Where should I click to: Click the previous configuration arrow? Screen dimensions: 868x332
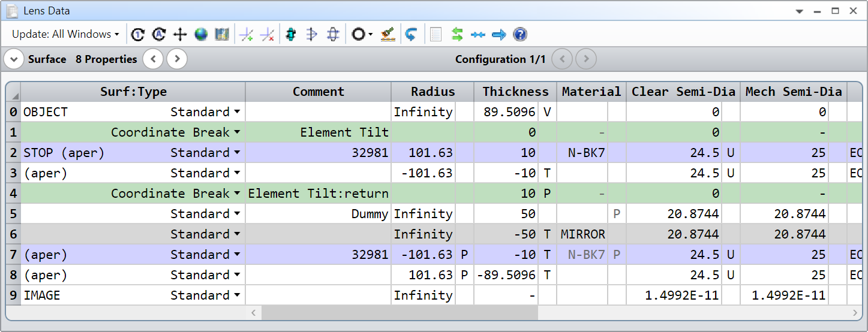click(x=563, y=59)
